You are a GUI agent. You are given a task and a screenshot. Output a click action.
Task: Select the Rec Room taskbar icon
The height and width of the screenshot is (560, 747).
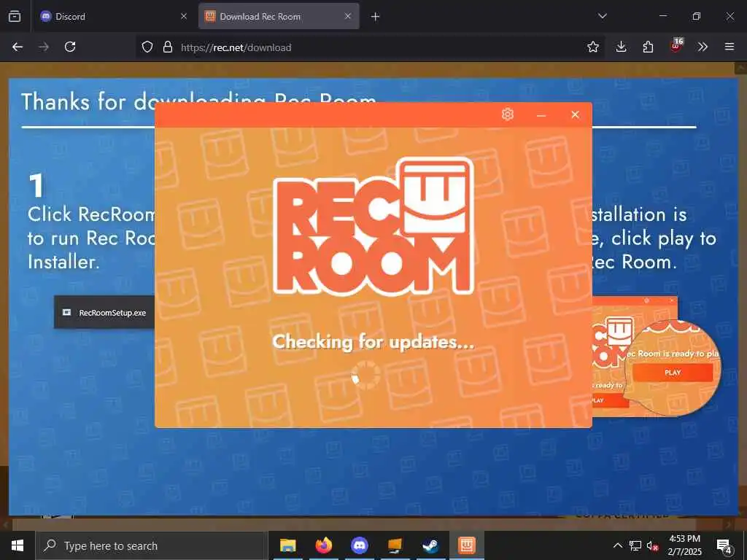click(x=467, y=545)
